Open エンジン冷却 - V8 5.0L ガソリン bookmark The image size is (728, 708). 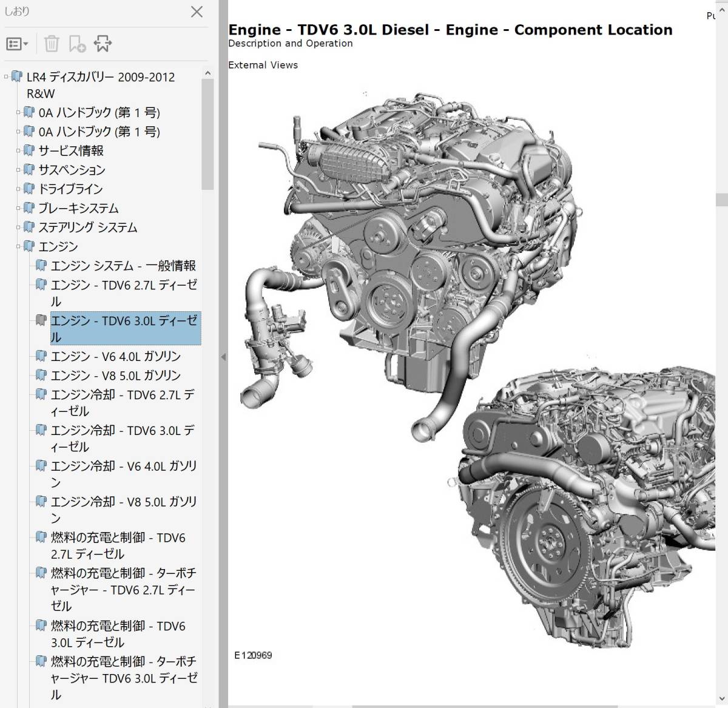pos(124,510)
